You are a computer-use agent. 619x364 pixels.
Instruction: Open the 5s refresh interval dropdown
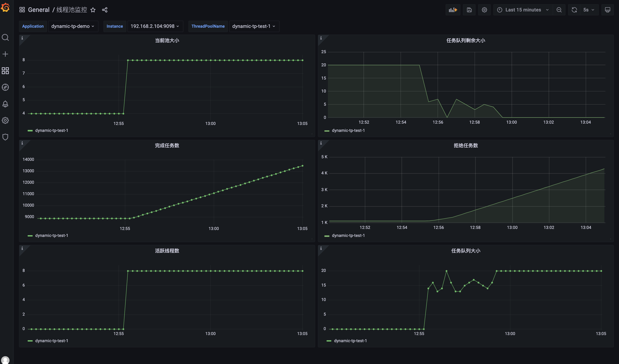pos(589,10)
